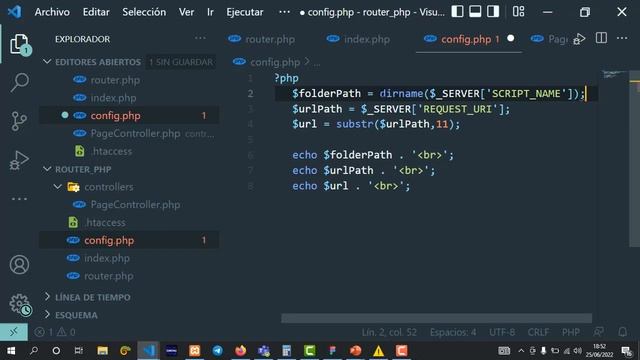Open the Source Control view

pos(19,121)
